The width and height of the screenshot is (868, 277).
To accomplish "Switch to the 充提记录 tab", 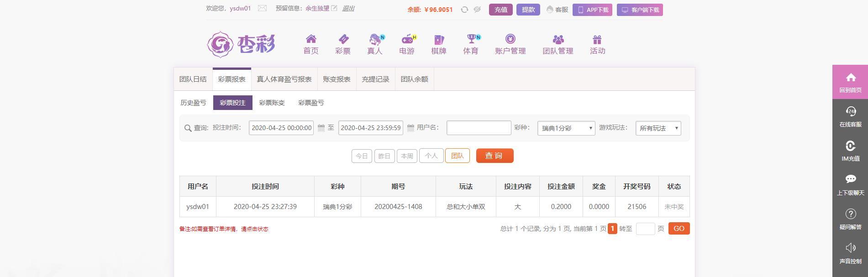I will [375, 79].
